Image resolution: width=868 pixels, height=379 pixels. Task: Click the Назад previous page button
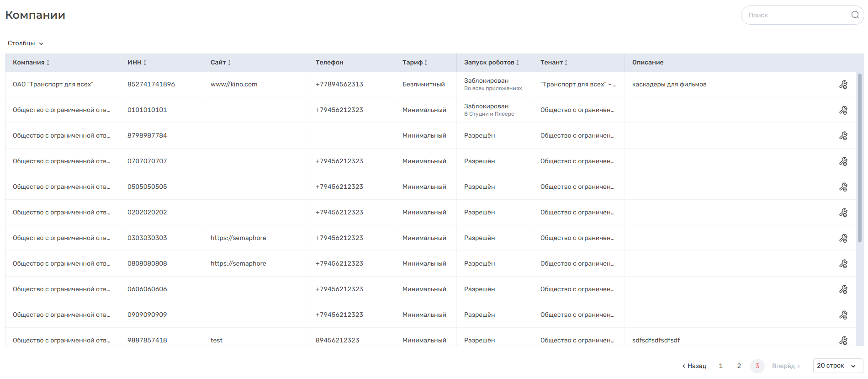point(694,366)
